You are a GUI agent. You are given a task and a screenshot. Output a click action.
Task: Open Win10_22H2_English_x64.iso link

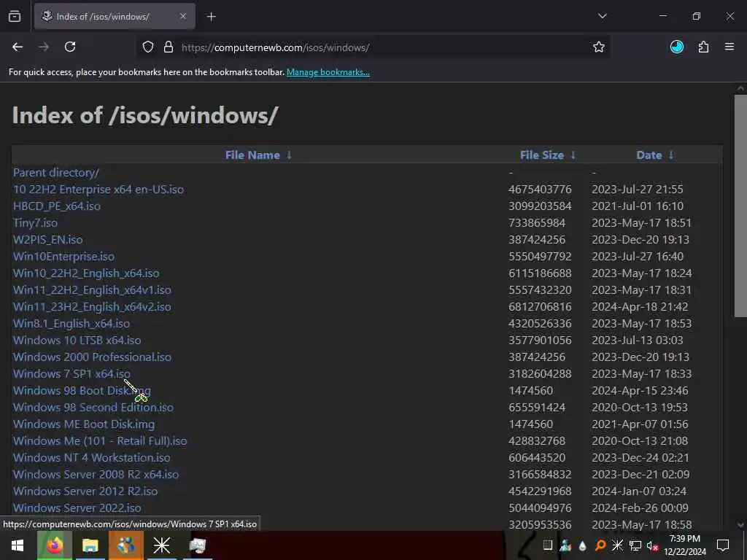(x=86, y=273)
